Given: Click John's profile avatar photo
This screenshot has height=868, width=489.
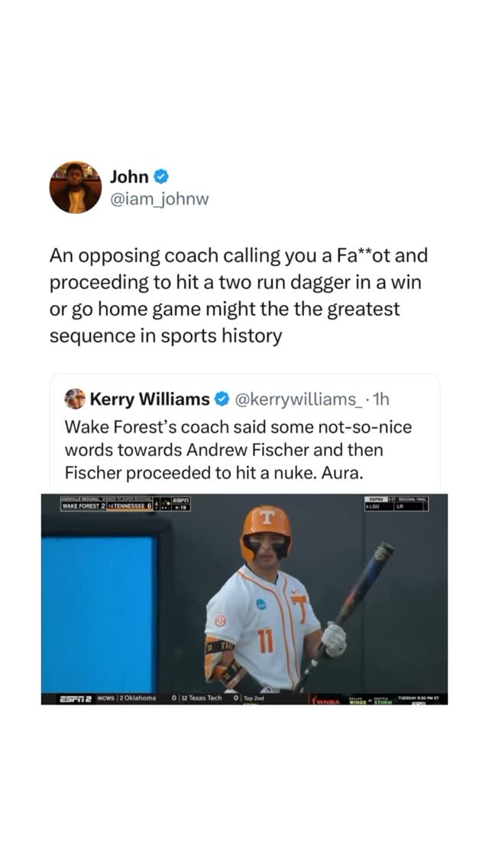Looking at the screenshot, I should pyautogui.click(x=76, y=187).
